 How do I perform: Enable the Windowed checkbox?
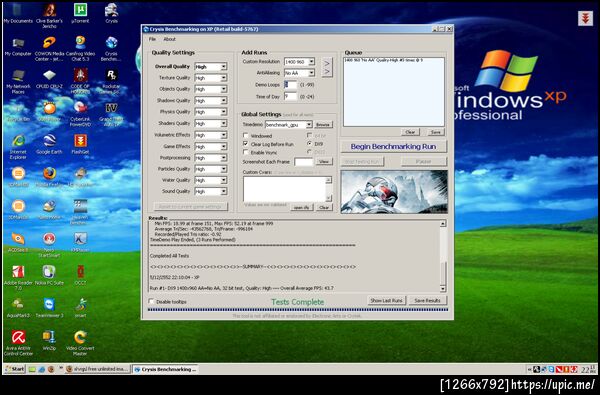click(246, 135)
